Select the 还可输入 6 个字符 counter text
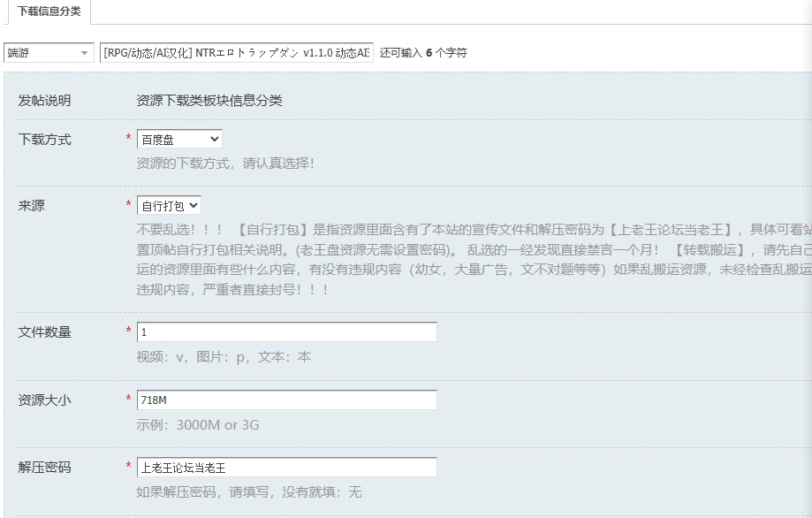The width and height of the screenshot is (812, 518). [x=423, y=53]
